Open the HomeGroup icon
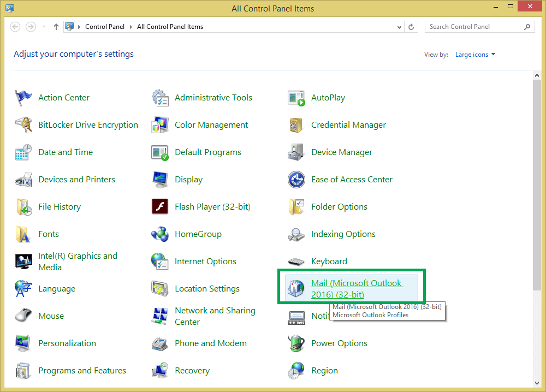 click(160, 234)
